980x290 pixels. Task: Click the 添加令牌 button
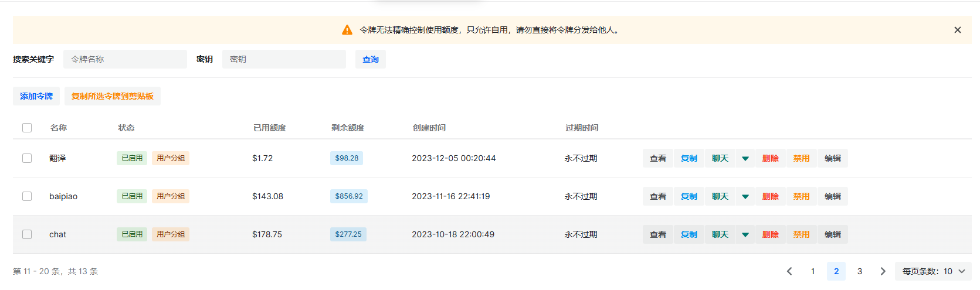pos(36,96)
